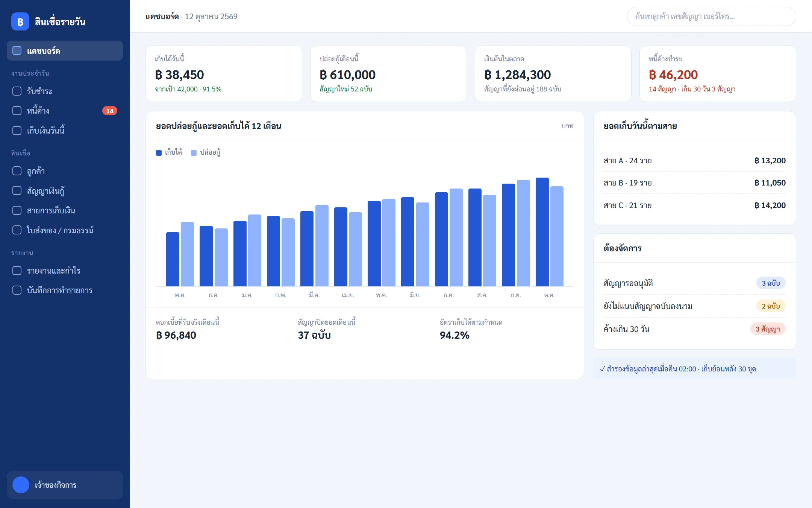812x508 pixels.
Task: Toggle the เก็บได้ legend swatch
Action: 159,153
